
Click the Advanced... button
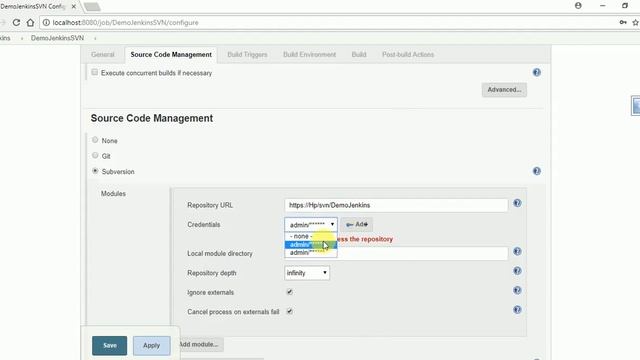[x=504, y=90]
